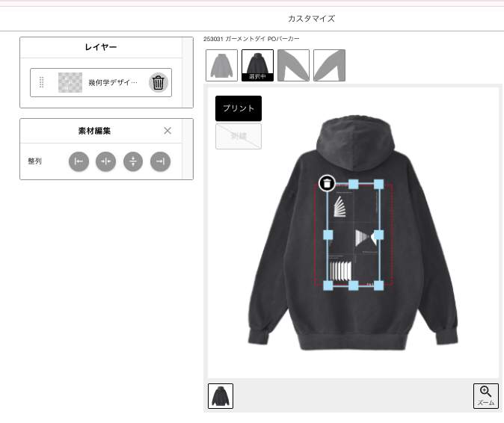Click the align right icon in 整列

point(160,161)
